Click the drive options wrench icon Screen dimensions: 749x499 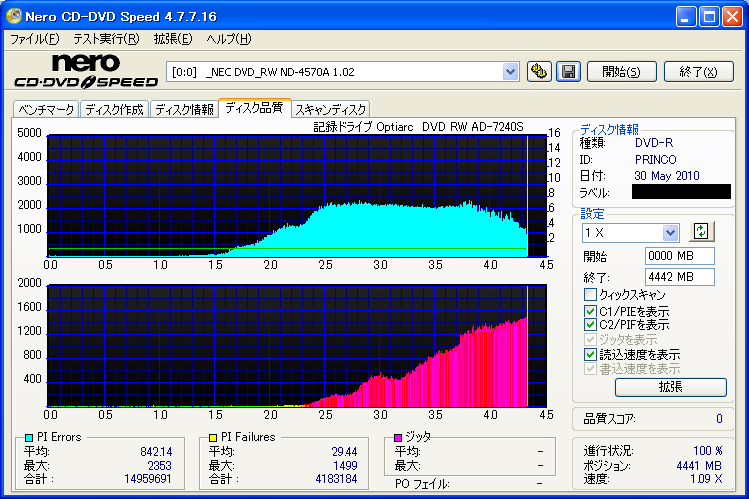[x=539, y=72]
